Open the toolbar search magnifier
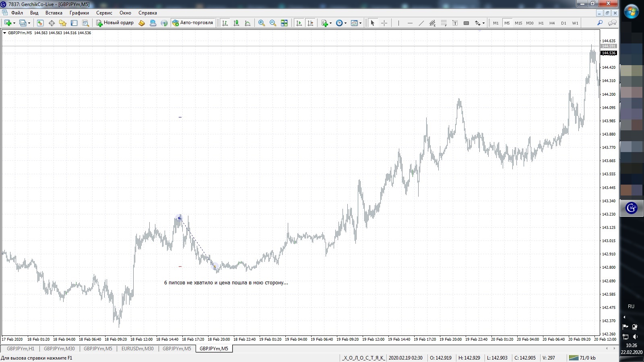 point(600,23)
